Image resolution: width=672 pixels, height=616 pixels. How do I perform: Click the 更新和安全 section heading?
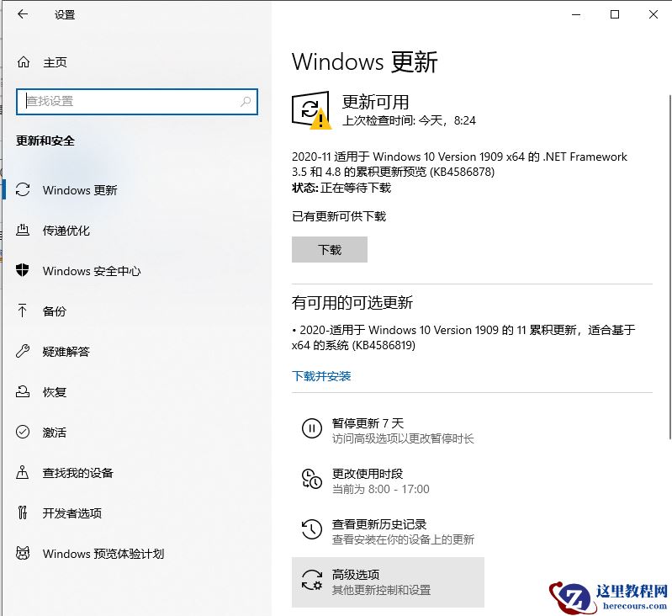tap(45, 141)
